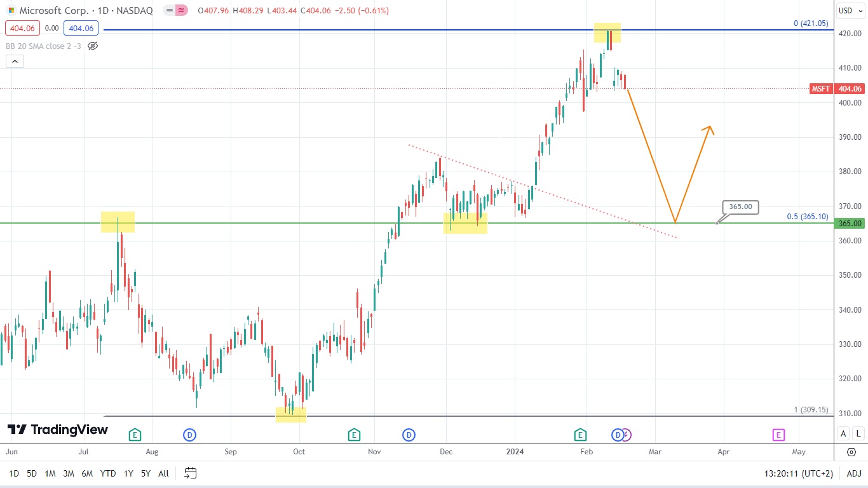The width and height of the screenshot is (868, 488).
Task: Toggle Bollinger Bands indicator visibility eye
Action: click(93, 46)
